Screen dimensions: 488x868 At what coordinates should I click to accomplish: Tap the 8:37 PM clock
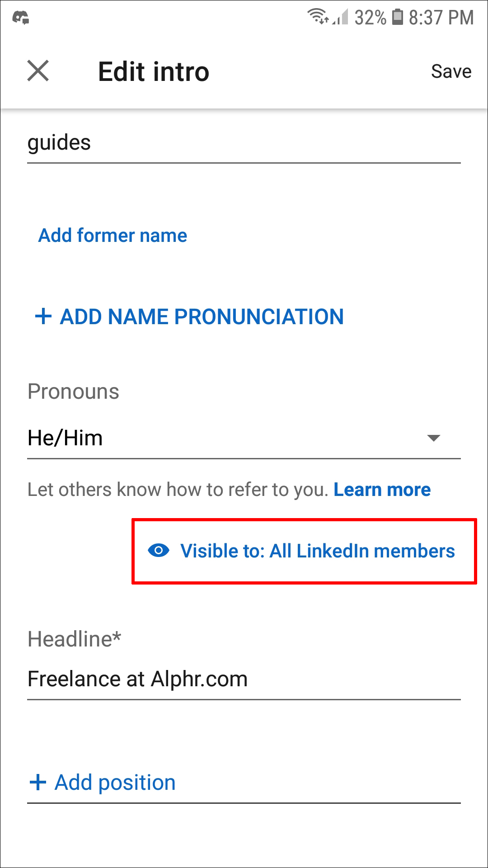coord(441,18)
